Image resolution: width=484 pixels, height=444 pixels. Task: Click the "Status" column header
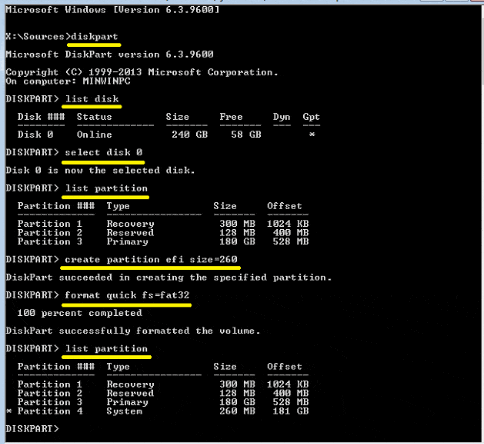[94, 117]
